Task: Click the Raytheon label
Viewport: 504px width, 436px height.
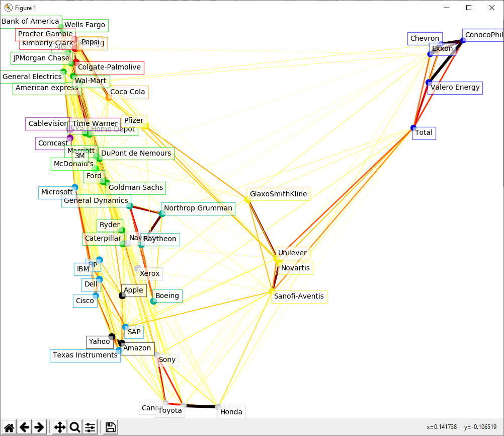Action: pos(160,239)
